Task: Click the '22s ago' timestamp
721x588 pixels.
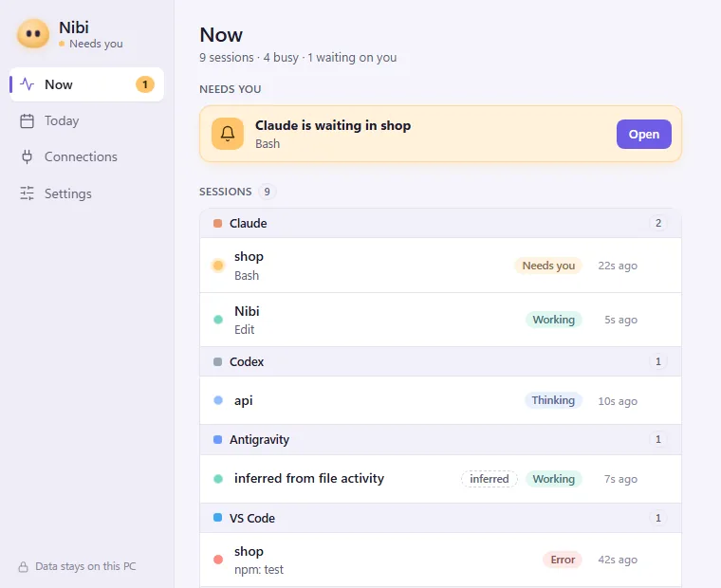Action: [x=618, y=266]
